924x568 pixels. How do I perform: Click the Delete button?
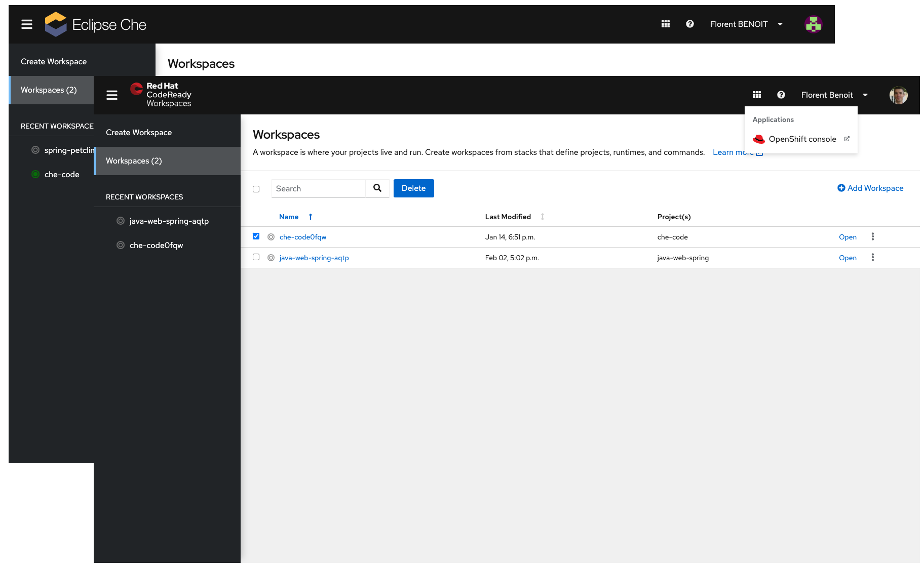tap(414, 188)
